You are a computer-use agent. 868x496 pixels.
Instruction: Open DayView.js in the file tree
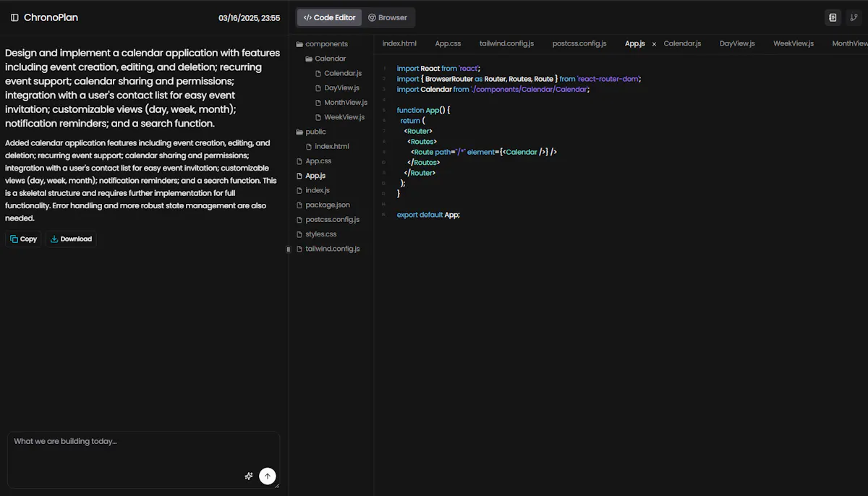[x=336, y=87]
